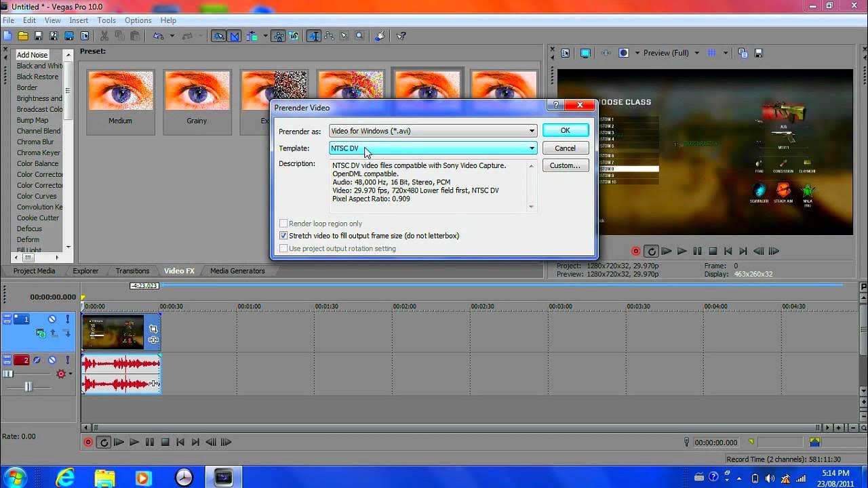Screen dimensions: 868x488
Task: Click the Custom... button
Action: point(565,165)
